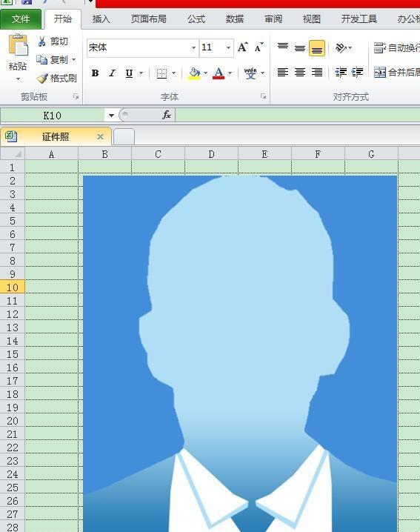This screenshot has height=532, width=420.
Task: Select column A header
Action: [x=52, y=154]
